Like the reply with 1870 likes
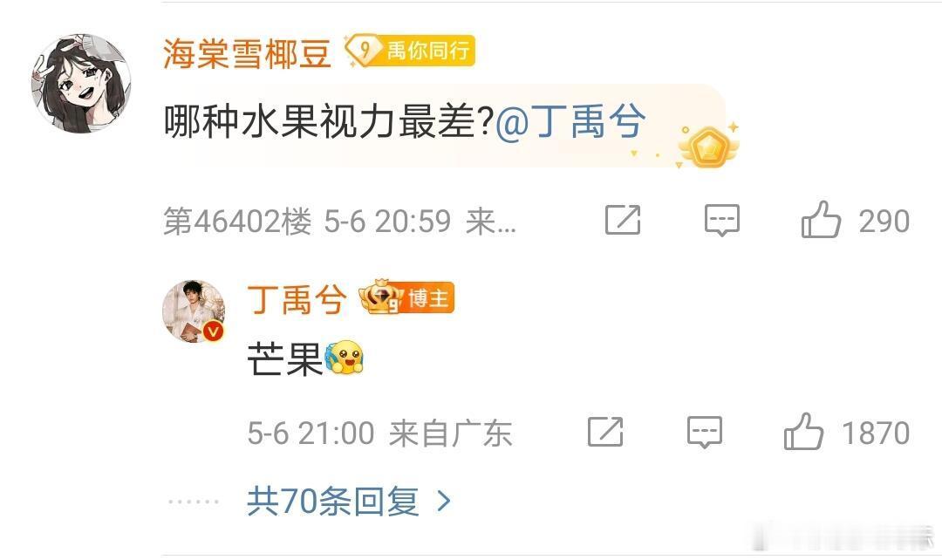The width and height of the screenshot is (942, 560). click(846, 432)
